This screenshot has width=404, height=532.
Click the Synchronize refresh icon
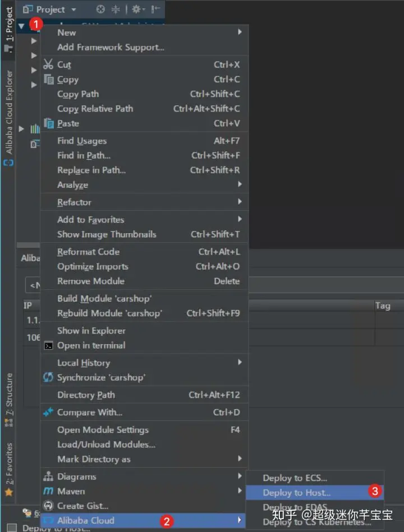(x=48, y=377)
